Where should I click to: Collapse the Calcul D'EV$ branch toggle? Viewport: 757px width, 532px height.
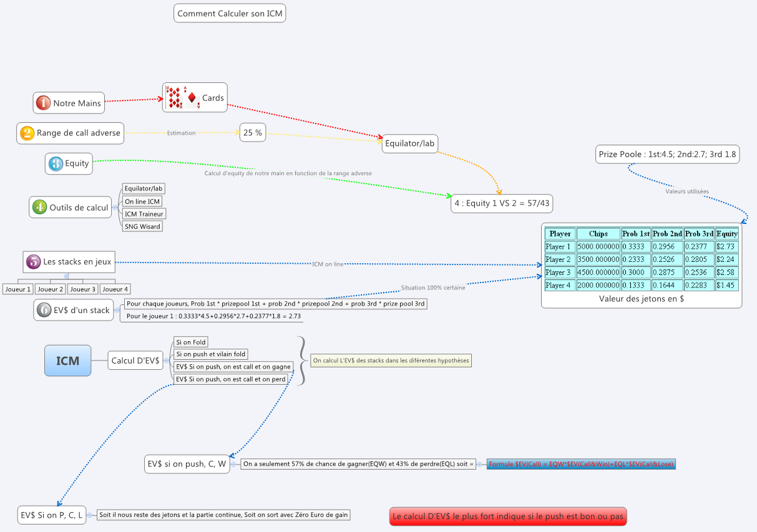tap(167, 360)
